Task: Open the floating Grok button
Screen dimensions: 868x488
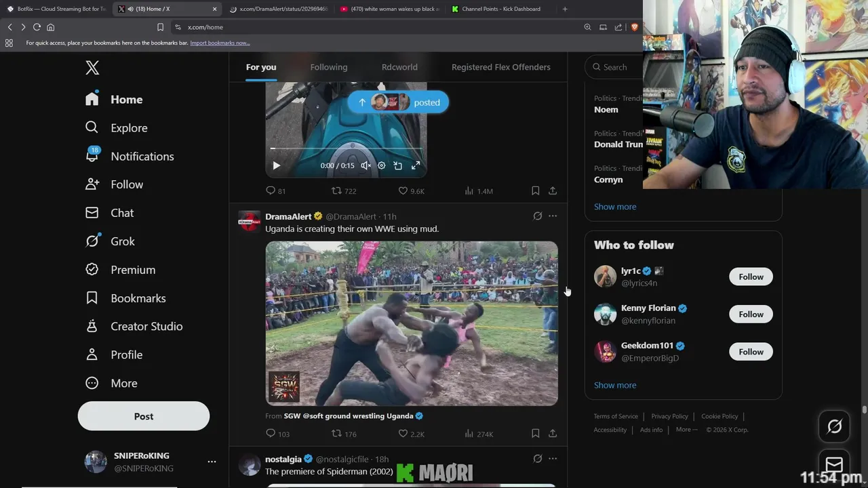Action: [x=834, y=426]
